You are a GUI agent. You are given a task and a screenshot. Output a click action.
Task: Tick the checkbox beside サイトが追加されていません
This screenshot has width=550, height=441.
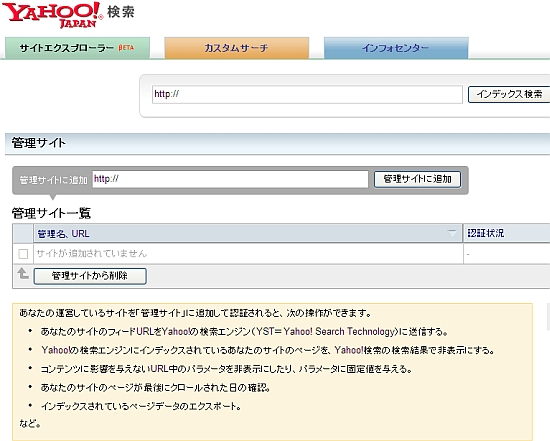coord(23,254)
